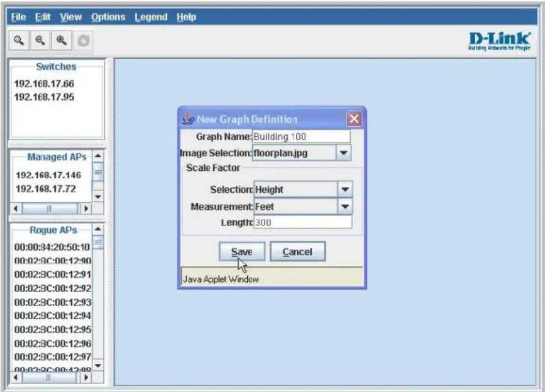This screenshot has height=392, width=545.
Task: Open the Selection Height dropdown arrow
Action: tap(345, 189)
